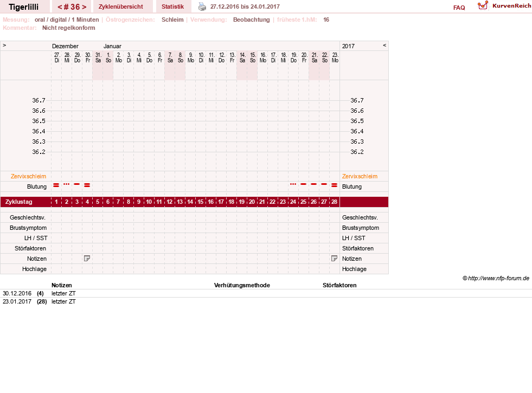Click the left LH / SST row label

click(36, 238)
